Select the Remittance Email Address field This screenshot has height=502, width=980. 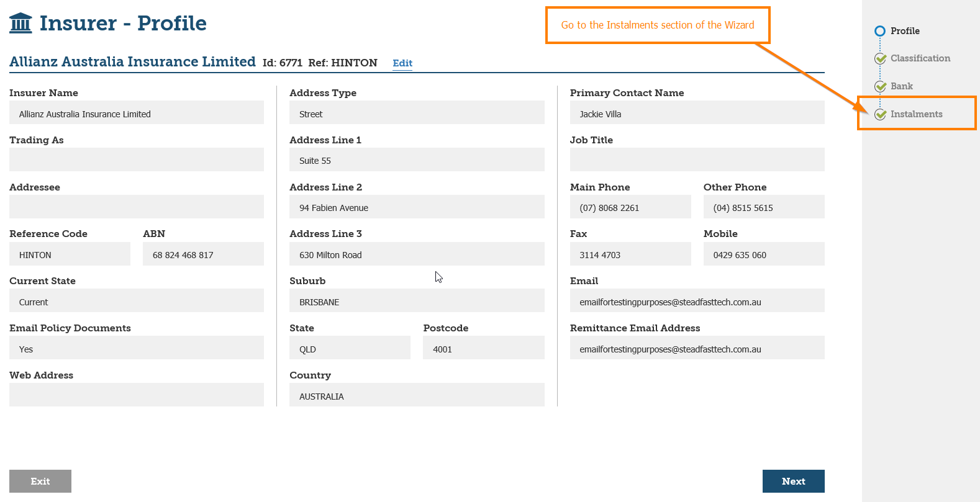coord(697,349)
